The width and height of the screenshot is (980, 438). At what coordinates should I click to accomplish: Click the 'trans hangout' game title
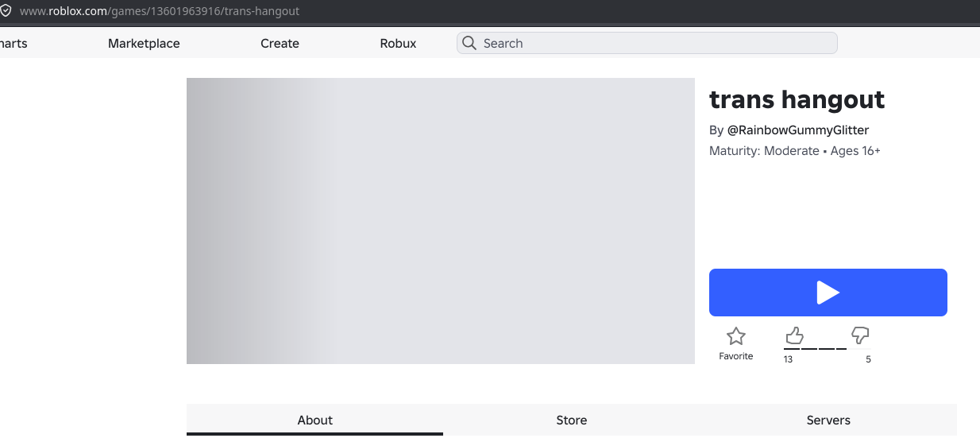[797, 99]
